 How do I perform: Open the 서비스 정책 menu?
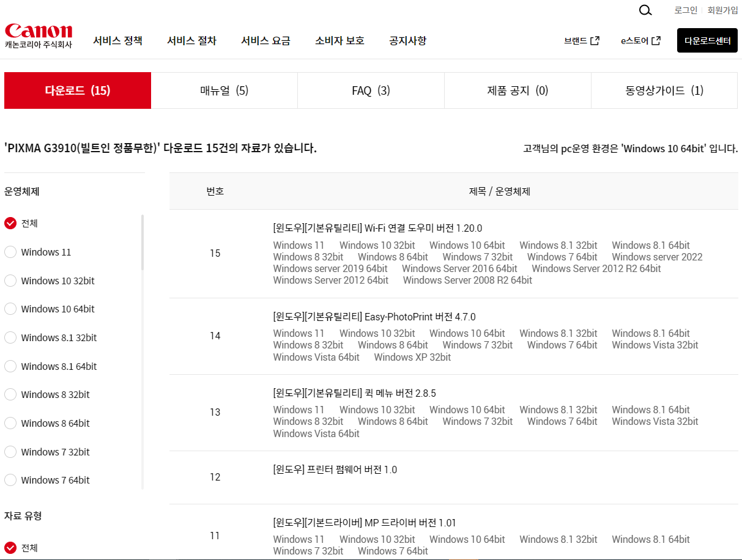coord(117,40)
